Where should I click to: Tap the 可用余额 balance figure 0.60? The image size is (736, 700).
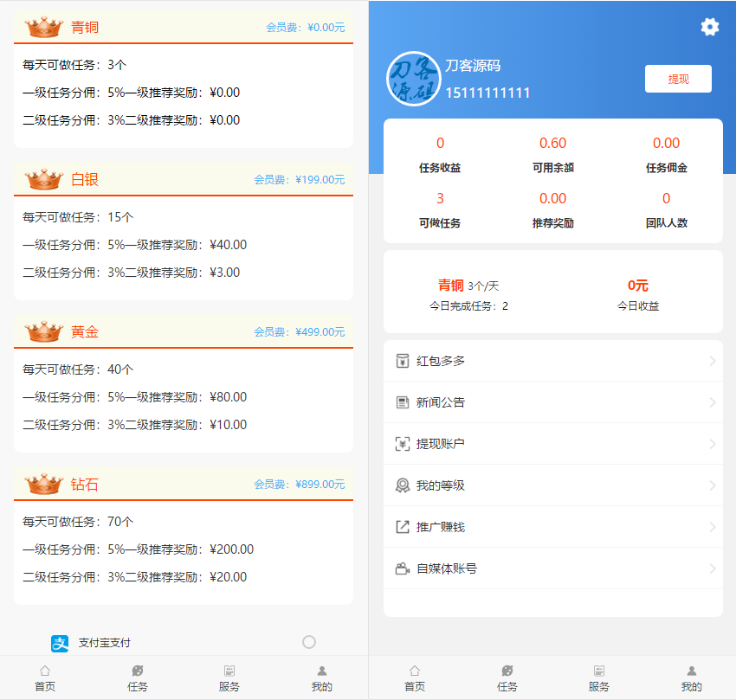(552, 144)
